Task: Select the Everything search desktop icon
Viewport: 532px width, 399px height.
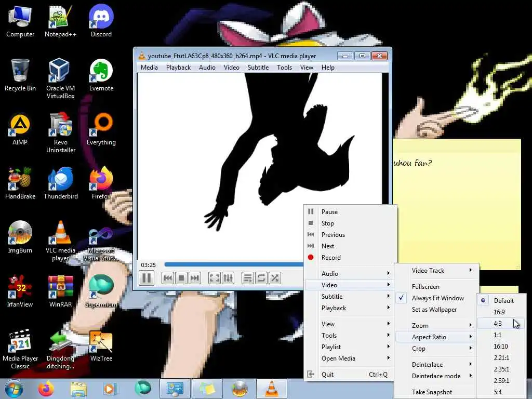Action: pyautogui.click(x=101, y=129)
